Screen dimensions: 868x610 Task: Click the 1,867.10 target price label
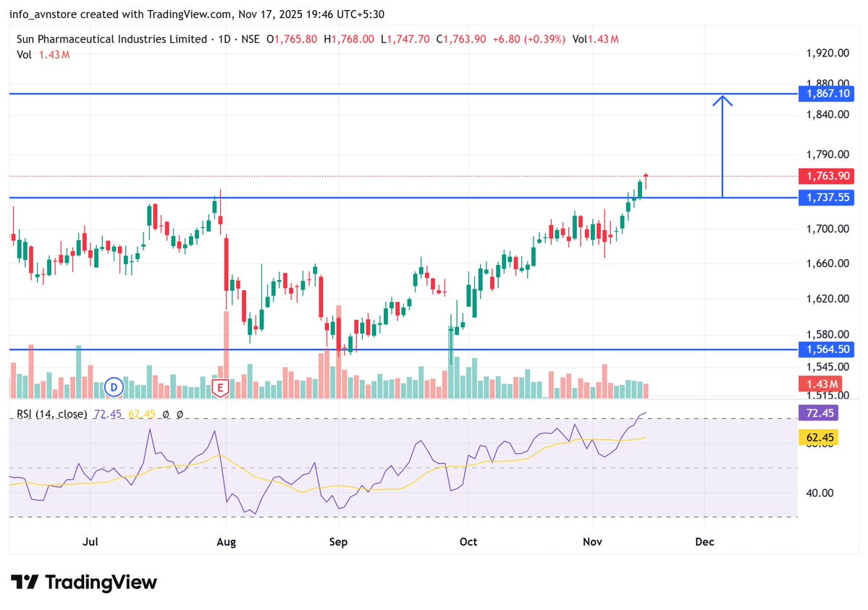(x=827, y=93)
